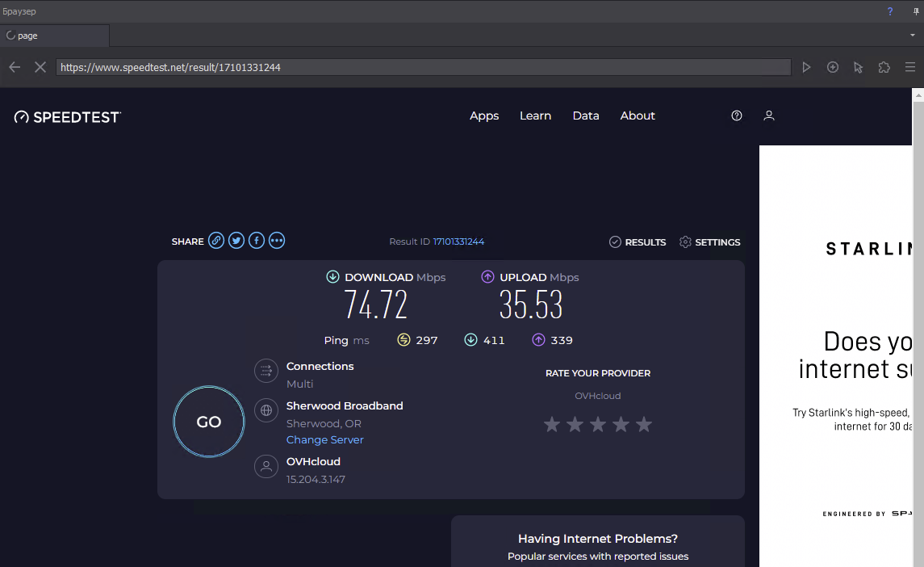Open more share options icon
Screen dimensions: 924x567
tap(277, 241)
